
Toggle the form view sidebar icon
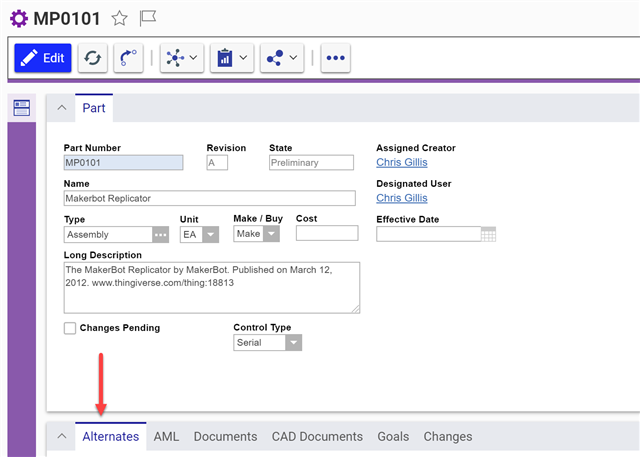click(x=21, y=108)
